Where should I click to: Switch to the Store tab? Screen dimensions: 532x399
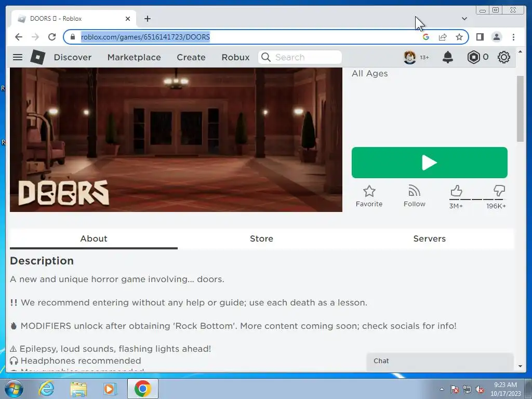(261, 238)
